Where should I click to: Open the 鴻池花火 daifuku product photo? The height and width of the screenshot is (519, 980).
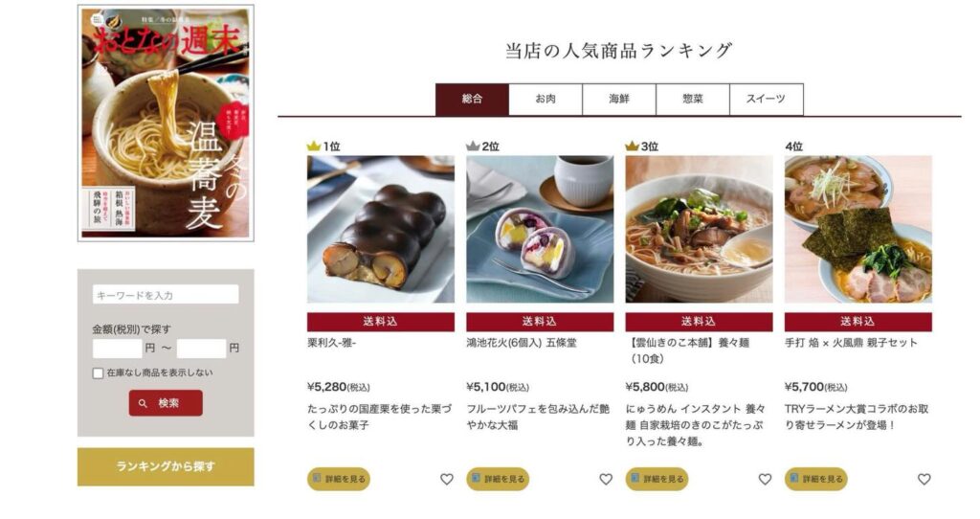point(540,230)
